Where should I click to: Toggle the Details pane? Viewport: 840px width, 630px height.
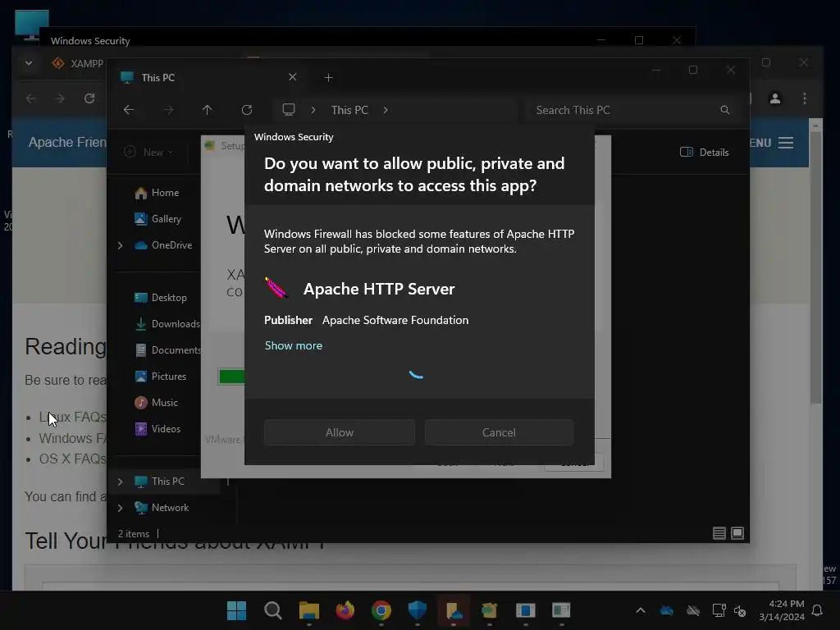pos(704,152)
